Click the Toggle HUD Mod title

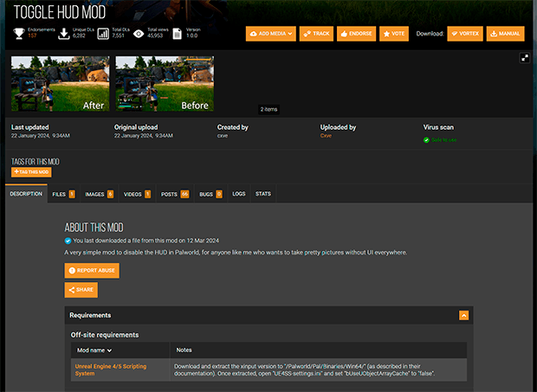click(60, 12)
